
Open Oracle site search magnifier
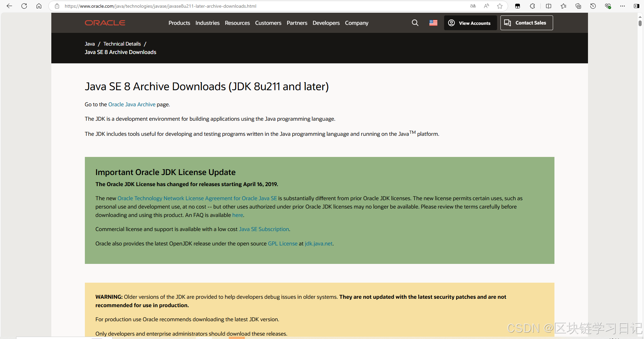tap(415, 23)
